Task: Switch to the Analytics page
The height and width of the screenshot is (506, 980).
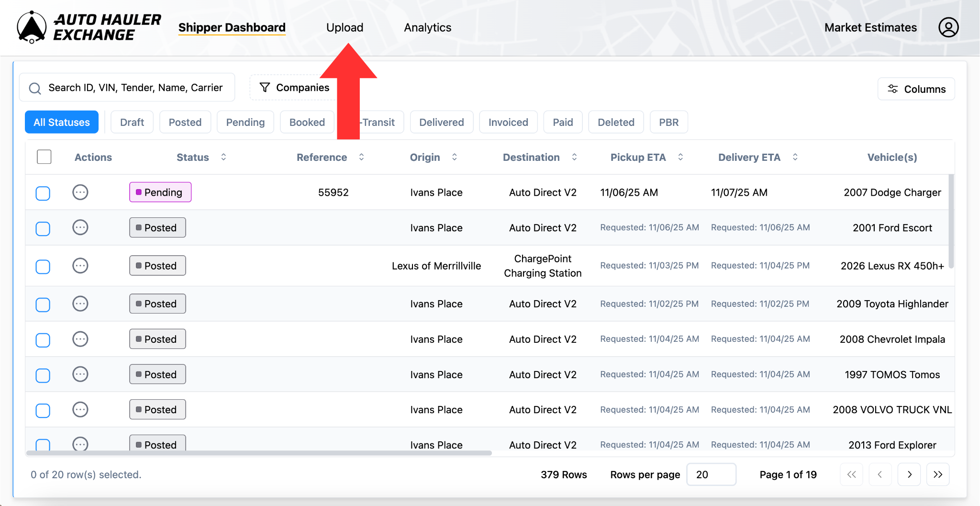Action: pos(427,27)
